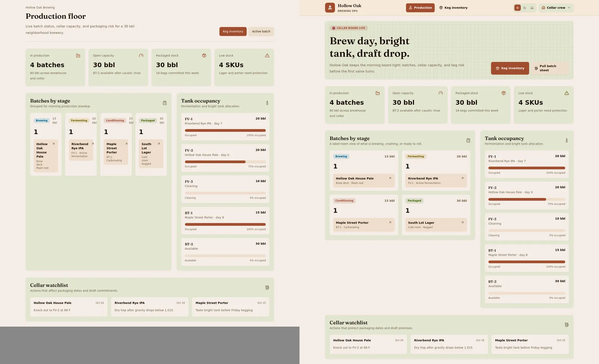Viewport: 599px width, 364px height.
Task: Select the system theme laptop toggle
Action: pyautogui.click(x=532, y=7)
